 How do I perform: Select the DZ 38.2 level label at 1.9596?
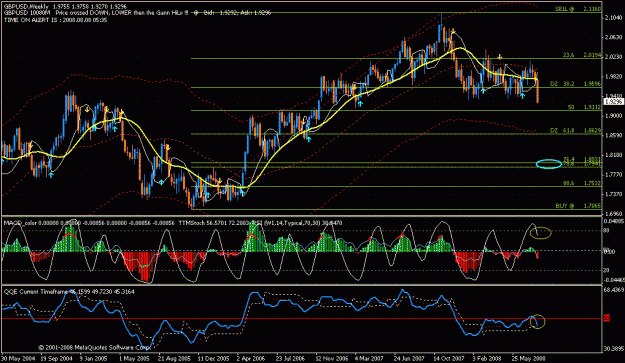576,84
